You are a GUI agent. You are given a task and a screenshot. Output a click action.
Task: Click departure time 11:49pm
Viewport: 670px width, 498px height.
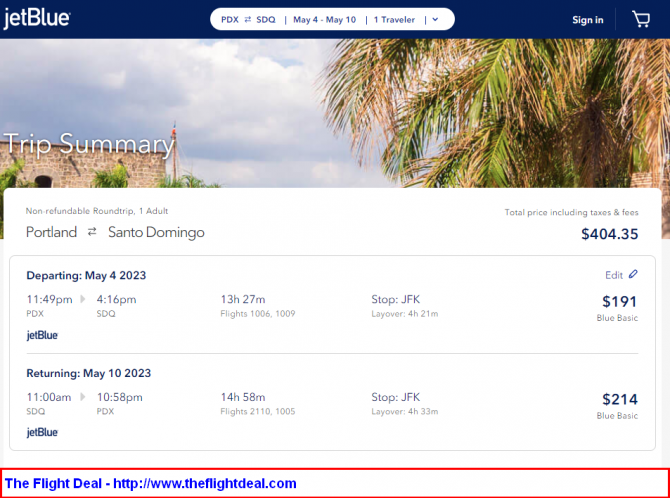coord(50,299)
